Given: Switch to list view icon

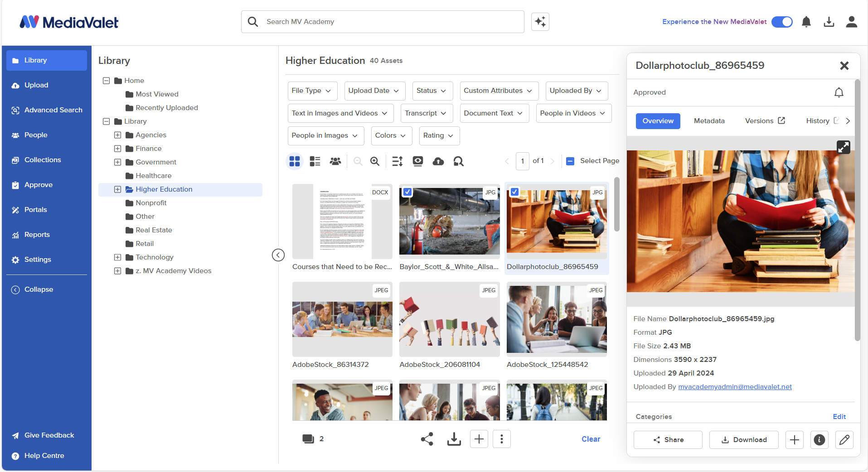Looking at the screenshot, I should point(315,161).
